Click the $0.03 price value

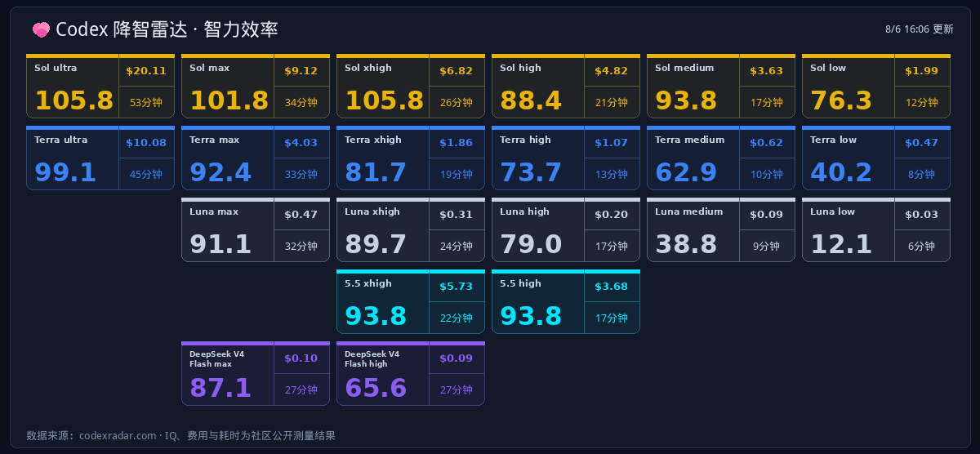922,215
